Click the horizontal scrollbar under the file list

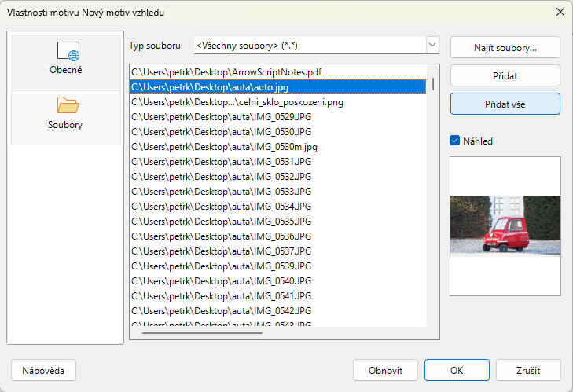click(203, 333)
